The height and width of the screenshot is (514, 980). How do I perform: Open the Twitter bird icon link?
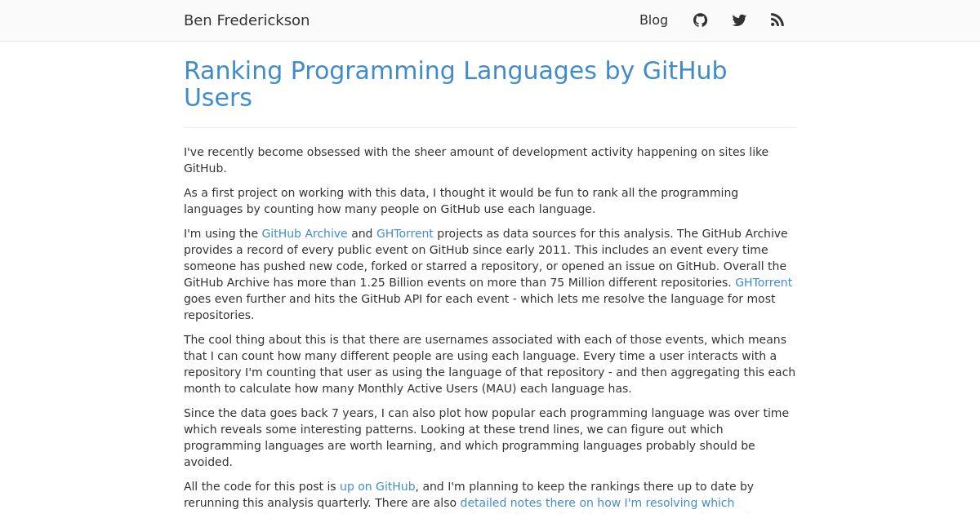[x=739, y=20]
